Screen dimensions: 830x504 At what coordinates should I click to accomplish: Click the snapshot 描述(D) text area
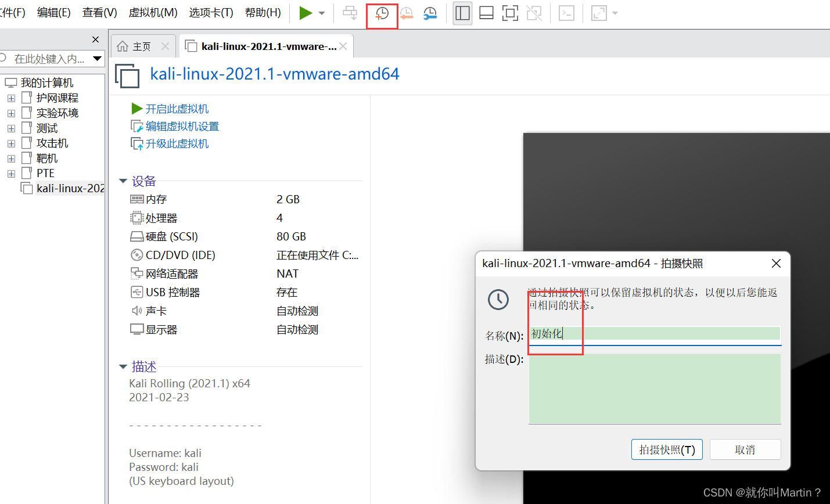click(x=655, y=388)
